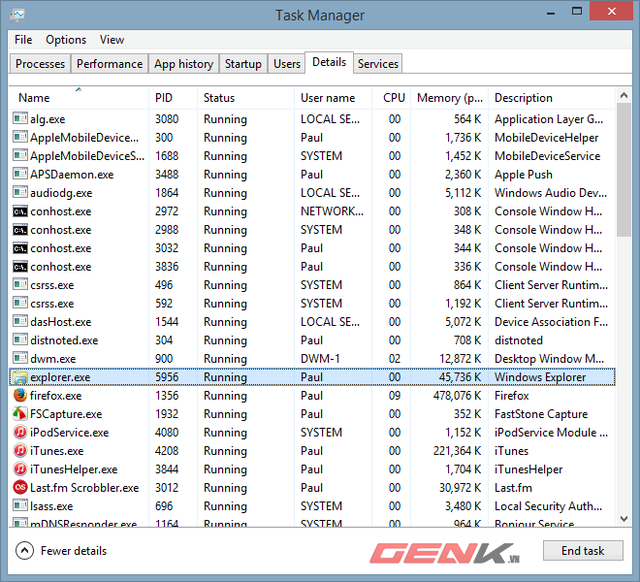Select conhost.exe with PID 2988
This screenshot has width=640, height=582.
pos(312,229)
